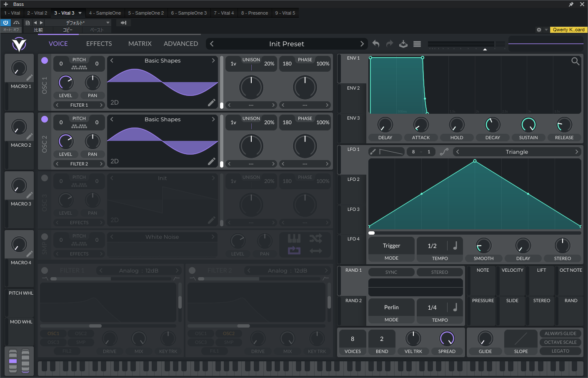This screenshot has height=378, width=588.
Task: Enable oscillator 3 with its power dot
Action: tap(45, 178)
